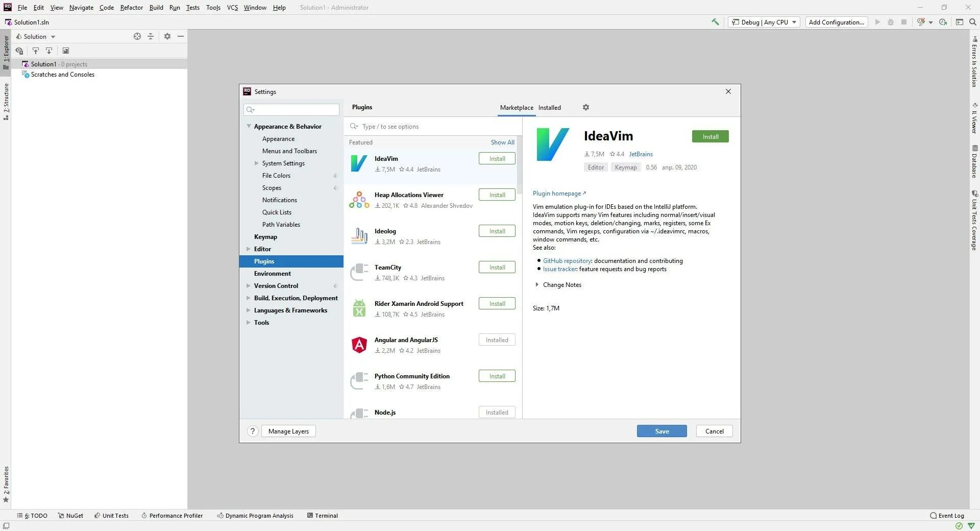The width and height of the screenshot is (980, 531).
Task: Click the Run arrow icon in toolbar
Action: coord(877,22)
